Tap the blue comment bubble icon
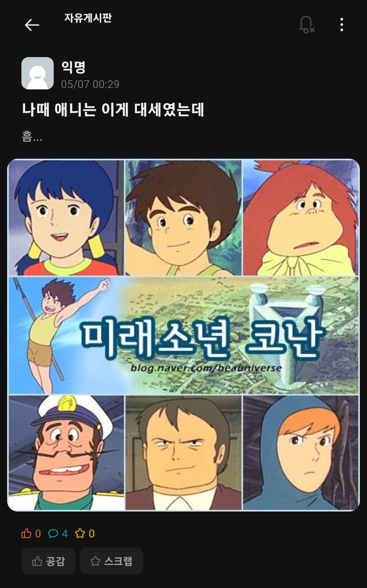 click(x=53, y=533)
